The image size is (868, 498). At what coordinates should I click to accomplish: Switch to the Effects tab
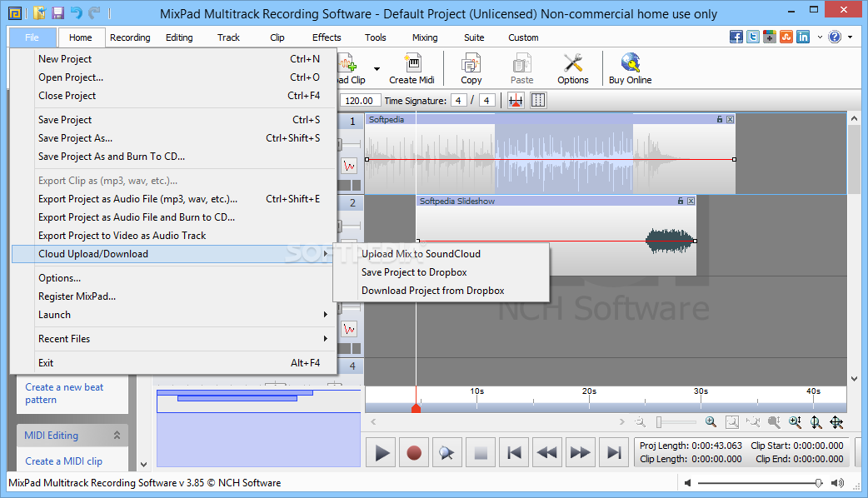(x=327, y=37)
